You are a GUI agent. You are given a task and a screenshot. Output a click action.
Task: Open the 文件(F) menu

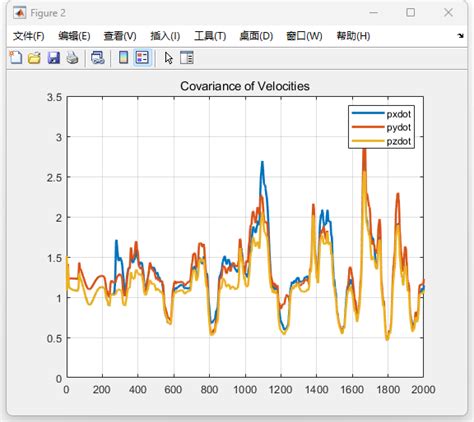(29, 36)
